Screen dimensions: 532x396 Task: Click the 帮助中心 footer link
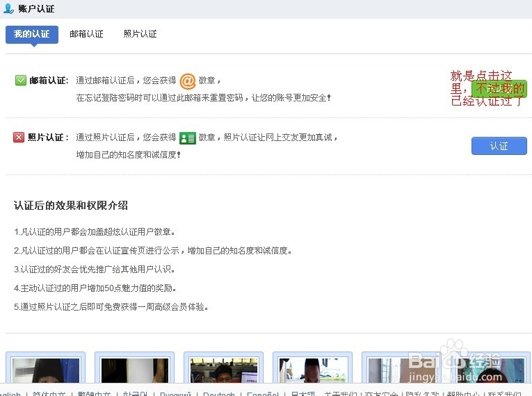[x=463, y=394]
